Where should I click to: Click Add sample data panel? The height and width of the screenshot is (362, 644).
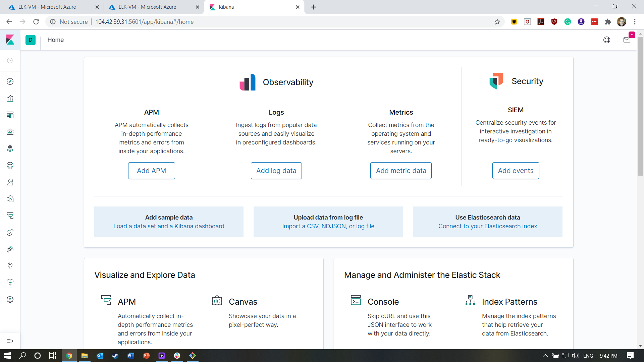point(169,222)
